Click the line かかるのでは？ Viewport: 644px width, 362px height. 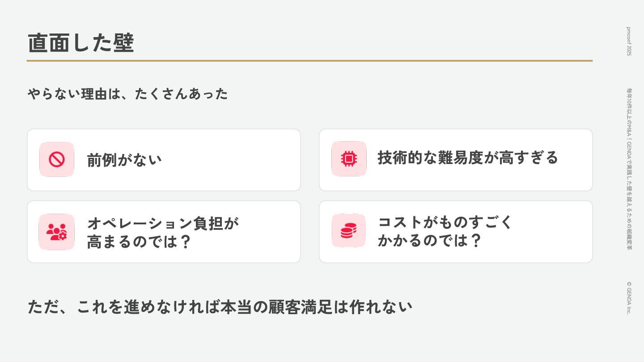click(x=429, y=240)
